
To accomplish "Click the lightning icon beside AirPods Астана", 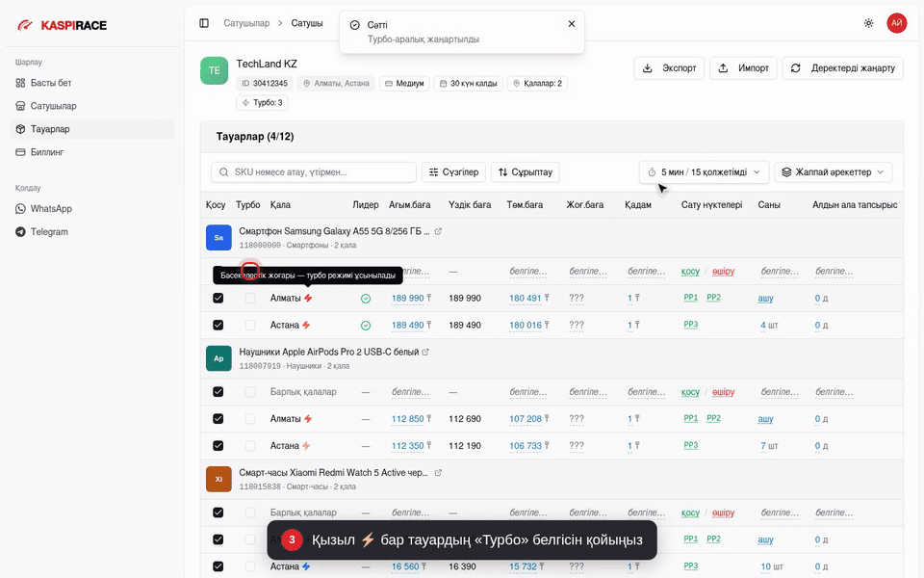I will (306, 446).
